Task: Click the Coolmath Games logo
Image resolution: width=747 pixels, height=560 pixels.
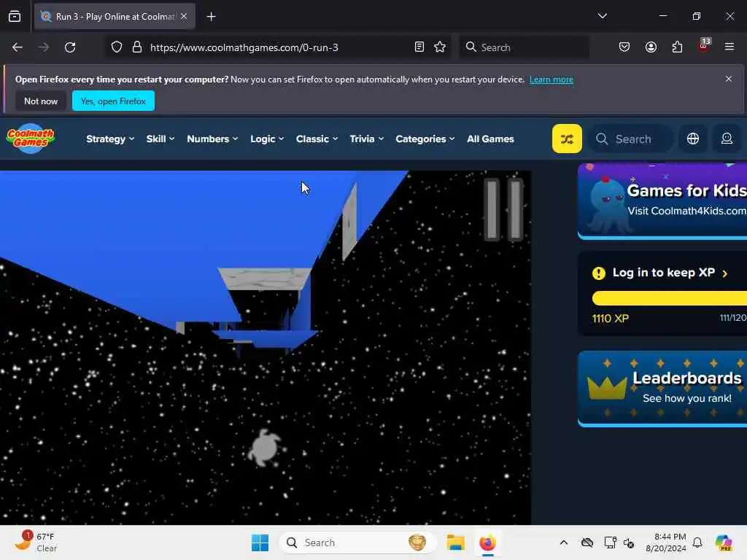Action: click(x=31, y=139)
